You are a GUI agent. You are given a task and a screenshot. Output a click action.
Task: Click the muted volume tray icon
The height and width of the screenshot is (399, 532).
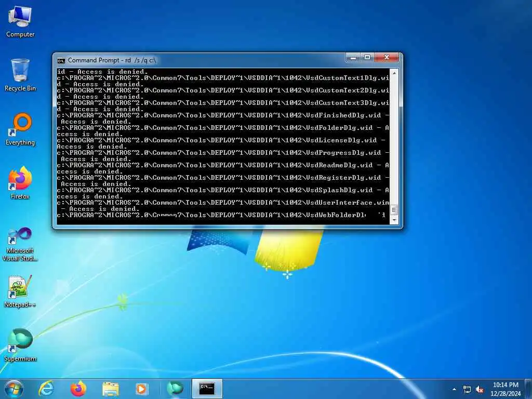point(480,390)
